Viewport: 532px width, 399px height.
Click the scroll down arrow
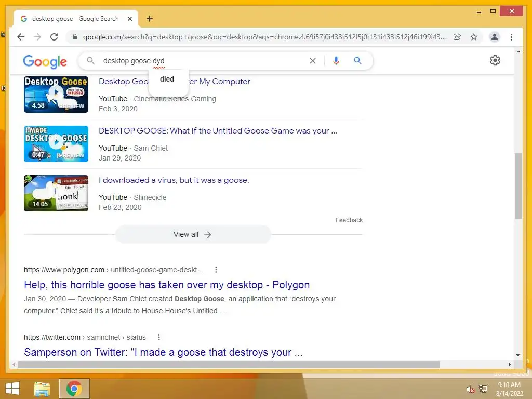(518, 355)
